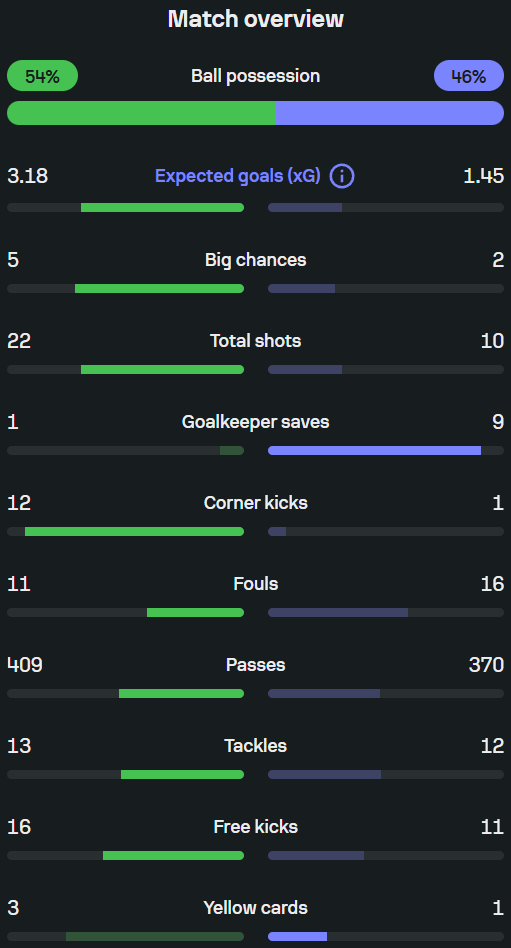The image size is (511, 948).
Task: Click the purple segment of possession bar
Action: (390, 113)
